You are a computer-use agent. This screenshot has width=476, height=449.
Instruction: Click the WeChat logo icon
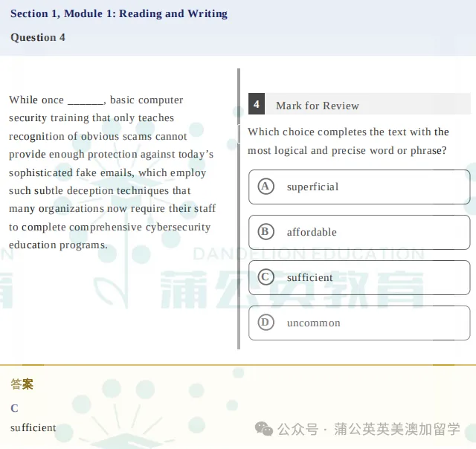coord(263,429)
